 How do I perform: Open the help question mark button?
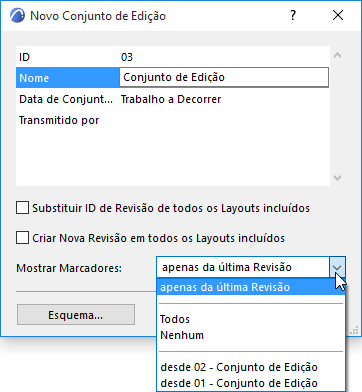(x=293, y=15)
